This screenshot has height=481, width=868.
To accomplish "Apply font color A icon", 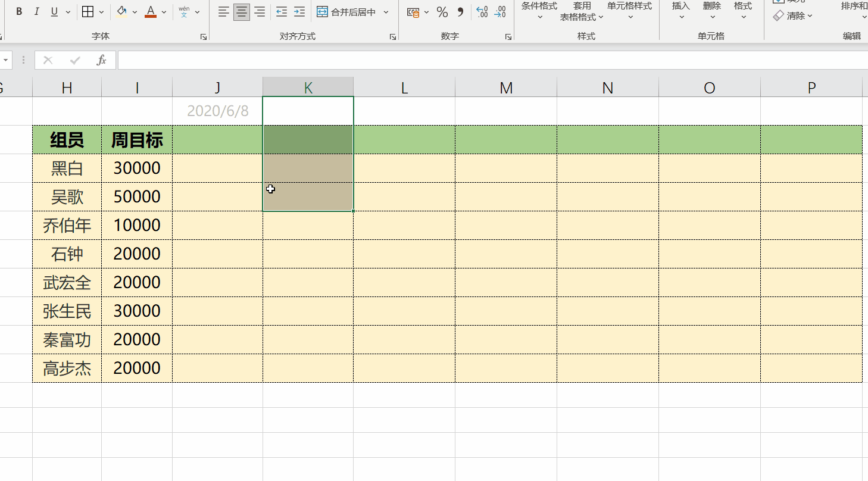I will [151, 12].
